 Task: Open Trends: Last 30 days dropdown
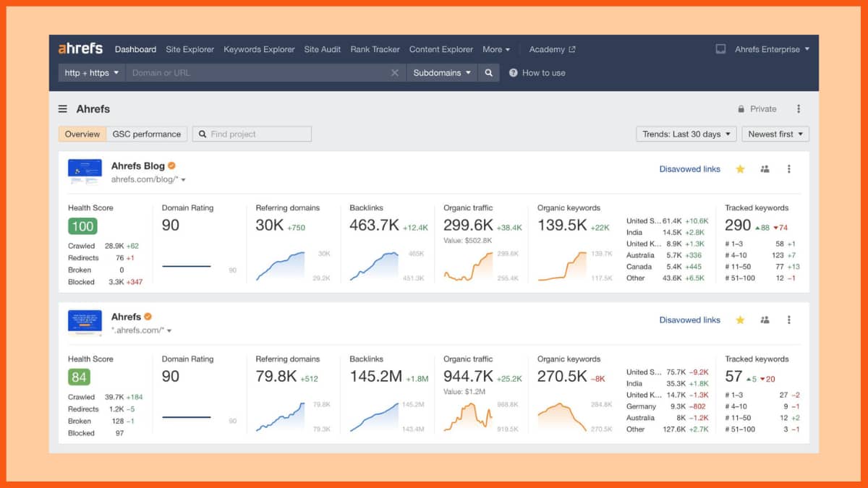(686, 134)
